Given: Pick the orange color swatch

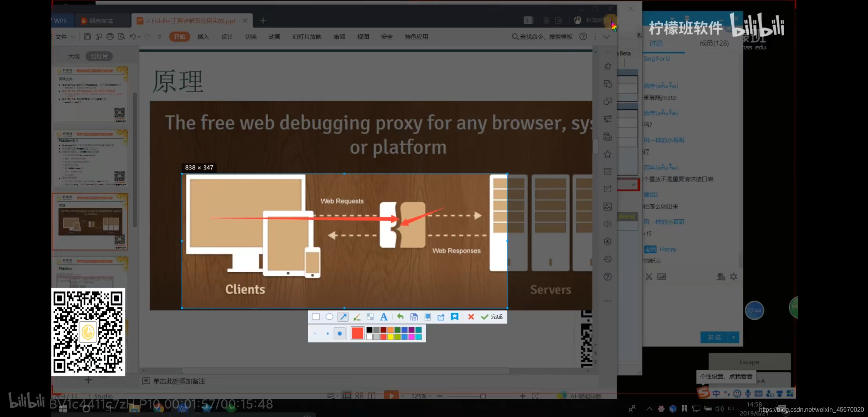Looking at the screenshot, I should pyautogui.click(x=390, y=330).
